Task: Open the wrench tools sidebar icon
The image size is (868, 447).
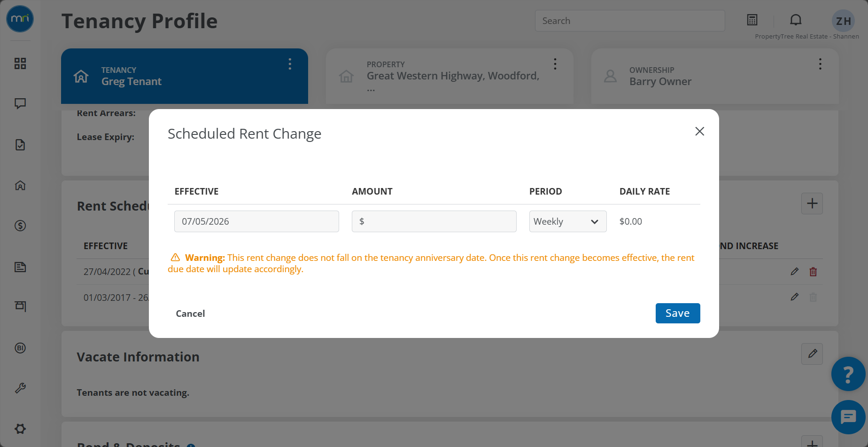Action: 20,388
